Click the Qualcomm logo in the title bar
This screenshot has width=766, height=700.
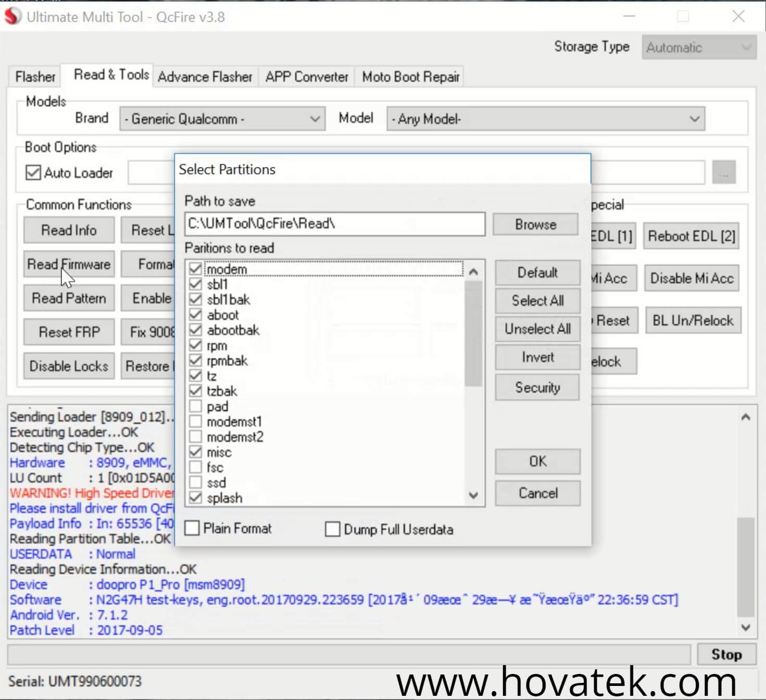click(12, 17)
